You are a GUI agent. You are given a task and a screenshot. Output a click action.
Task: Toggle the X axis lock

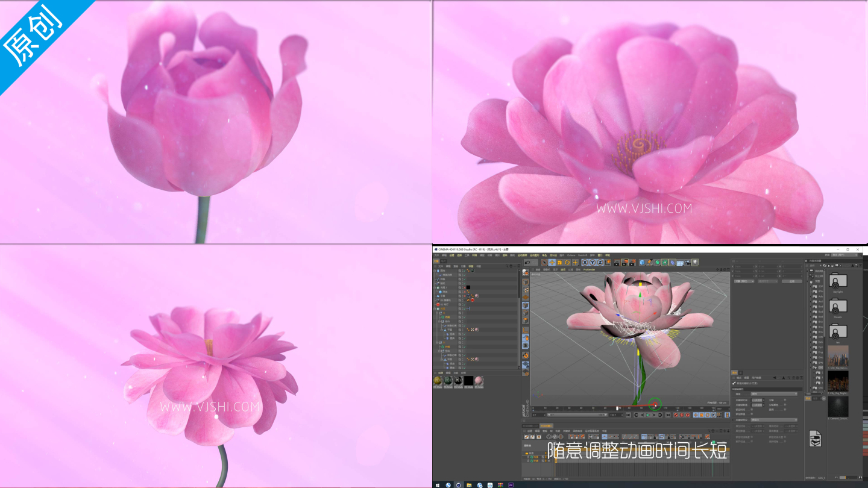585,262
